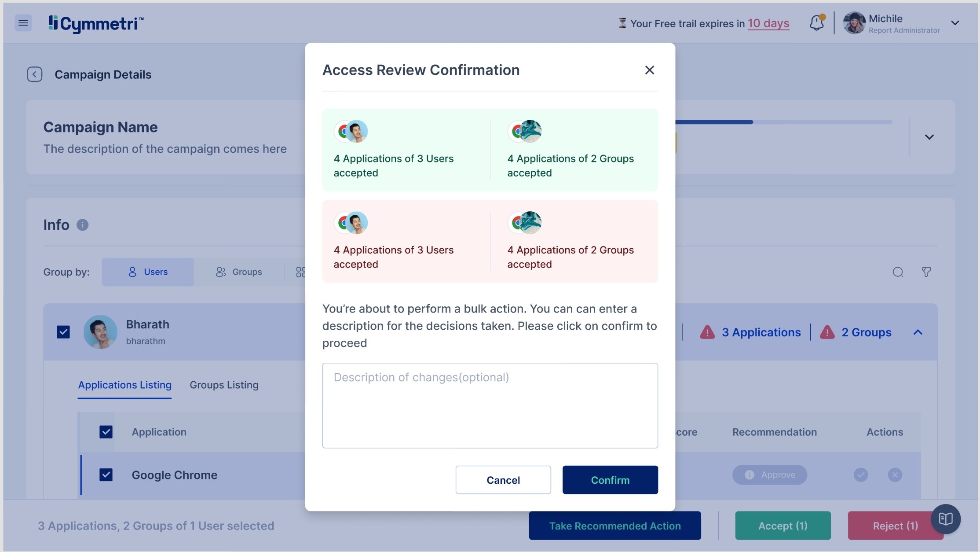Expand the Campaign Name details chevron
980x552 pixels.
point(929,137)
